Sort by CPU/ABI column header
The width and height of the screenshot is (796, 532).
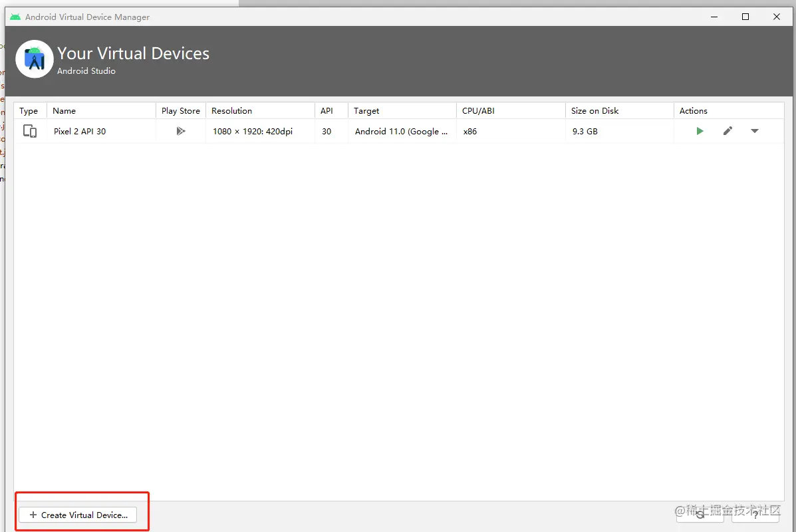[x=511, y=110]
